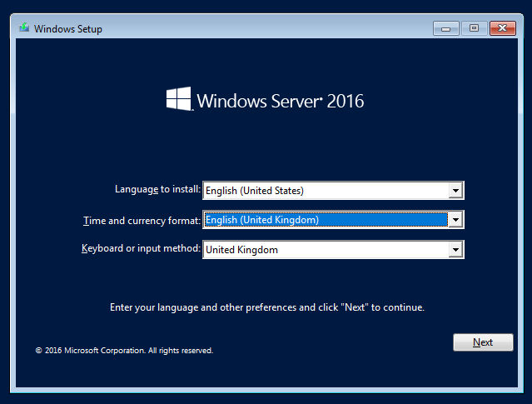Screen dimensions: 532x404
Task: Click the "Enter your language" instruction text
Action: click(267, 307)
